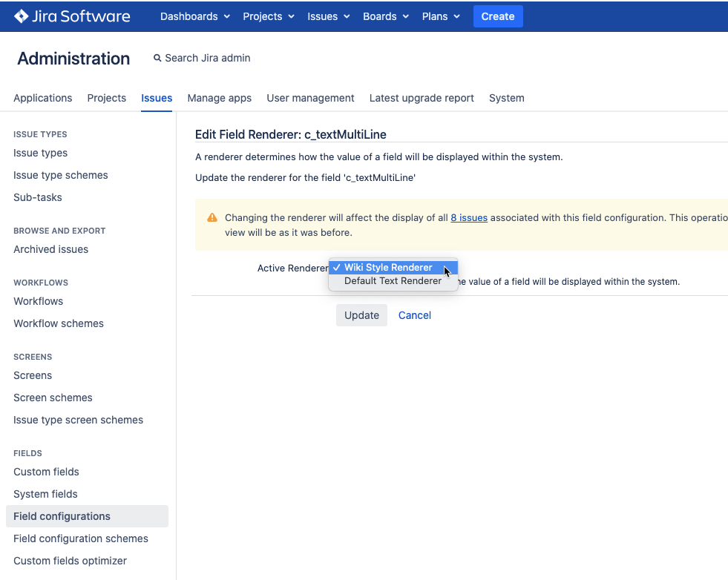Click the orange warning icon

click(x=212, y=218)
